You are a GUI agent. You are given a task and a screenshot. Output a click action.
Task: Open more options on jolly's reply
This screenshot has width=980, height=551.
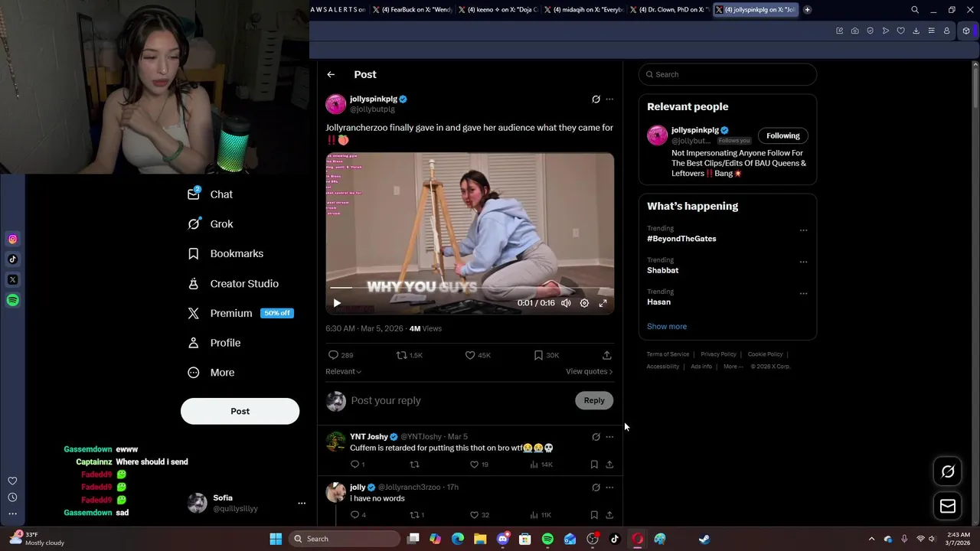tap(609, 487)
